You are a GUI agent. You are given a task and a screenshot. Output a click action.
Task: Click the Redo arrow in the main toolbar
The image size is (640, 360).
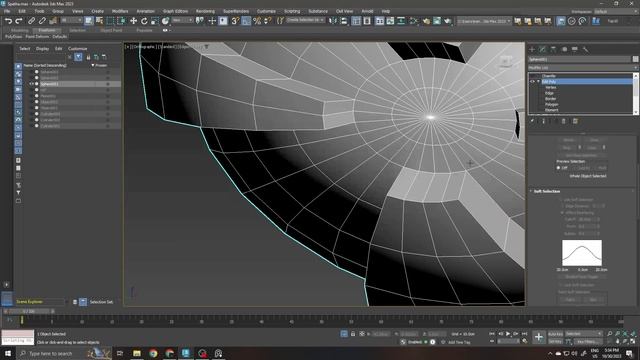click(19, 21)
